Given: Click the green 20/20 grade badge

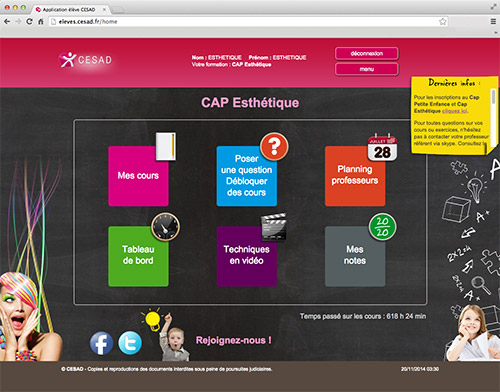Looking at the screenshot, I should coord(382,227).
